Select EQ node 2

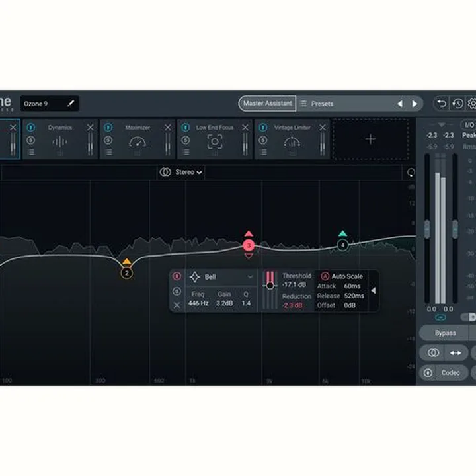[126, 273]
